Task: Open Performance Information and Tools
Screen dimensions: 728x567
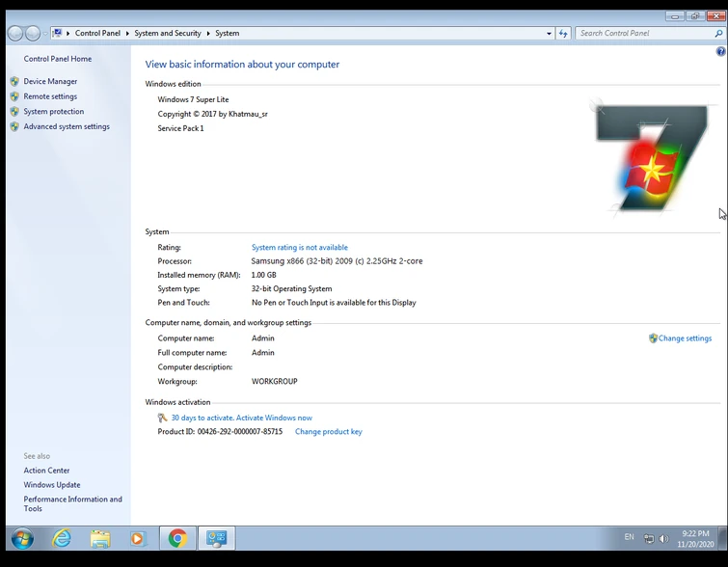Action: [x=73, y=504]
